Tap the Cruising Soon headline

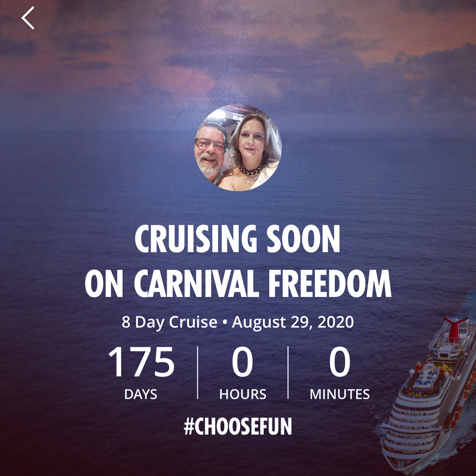[237, 239]
